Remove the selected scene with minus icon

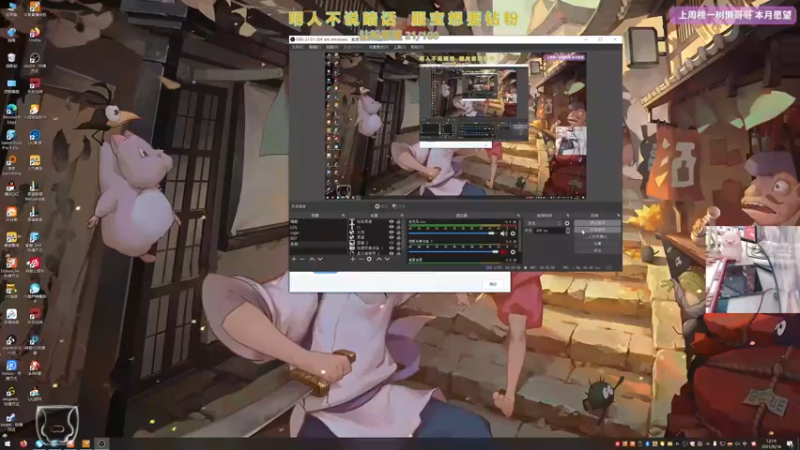coord(302,259)
